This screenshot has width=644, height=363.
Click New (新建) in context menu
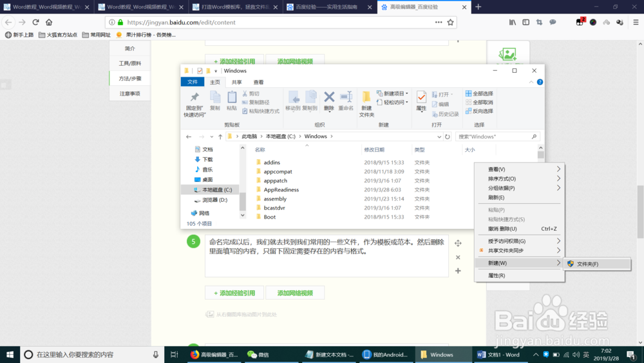(x=520, y=263)
